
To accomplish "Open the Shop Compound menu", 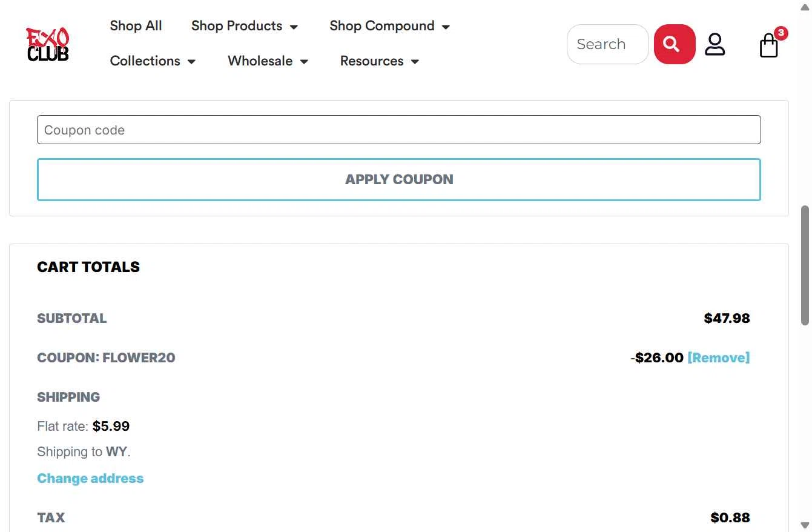I will coord(390,26).
